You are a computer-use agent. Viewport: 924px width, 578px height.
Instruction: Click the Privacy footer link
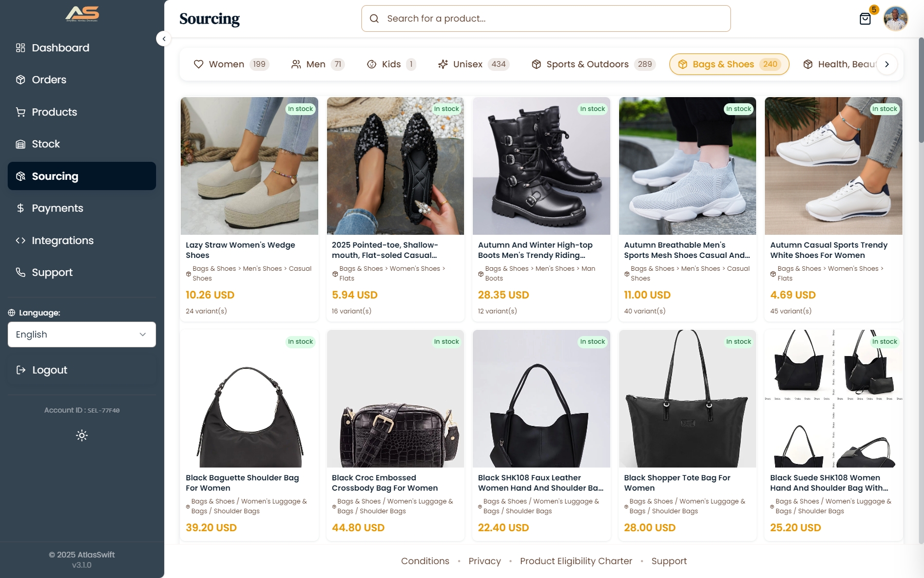click(x=484, y=561)
